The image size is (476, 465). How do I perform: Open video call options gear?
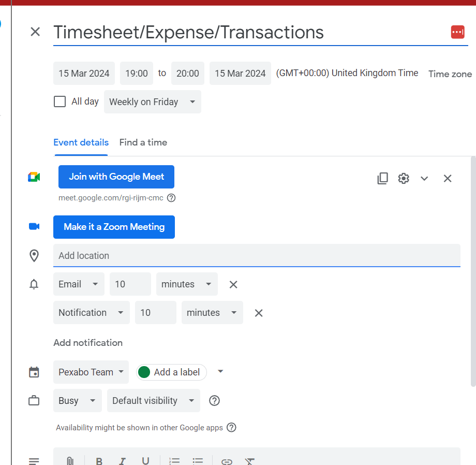tap(404, 178)
